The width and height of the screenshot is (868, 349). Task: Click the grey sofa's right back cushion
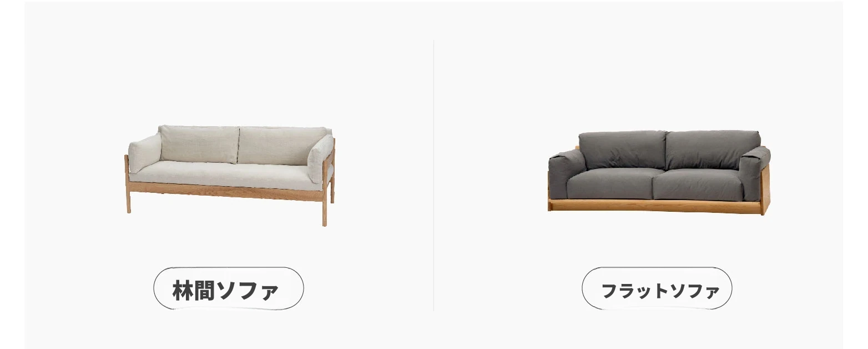coord(713,149)
